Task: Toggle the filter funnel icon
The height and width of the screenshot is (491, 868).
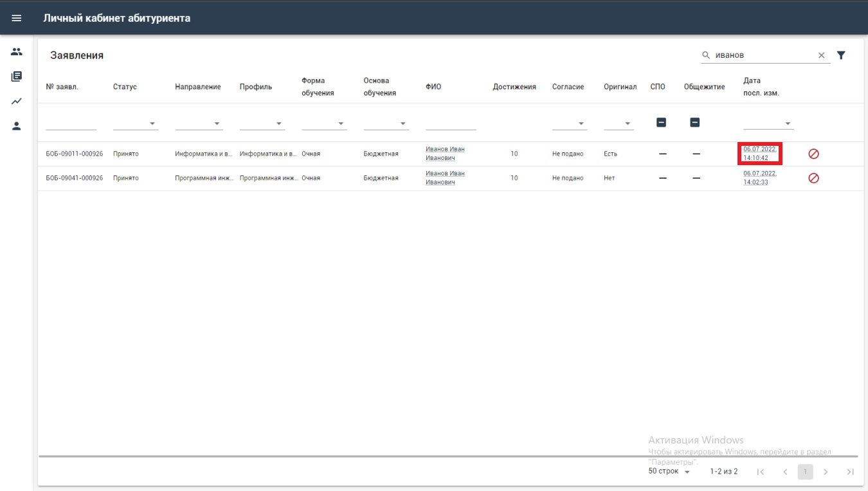Action: [x=841, y=55]
